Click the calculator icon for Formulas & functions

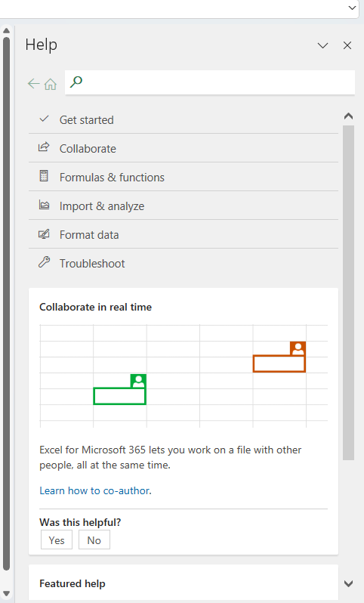[44, 176]
